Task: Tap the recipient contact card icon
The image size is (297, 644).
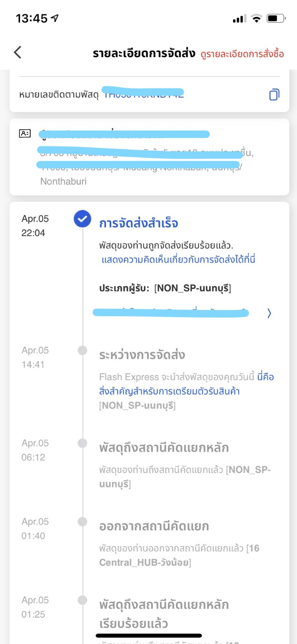Action: pos(25,134)
